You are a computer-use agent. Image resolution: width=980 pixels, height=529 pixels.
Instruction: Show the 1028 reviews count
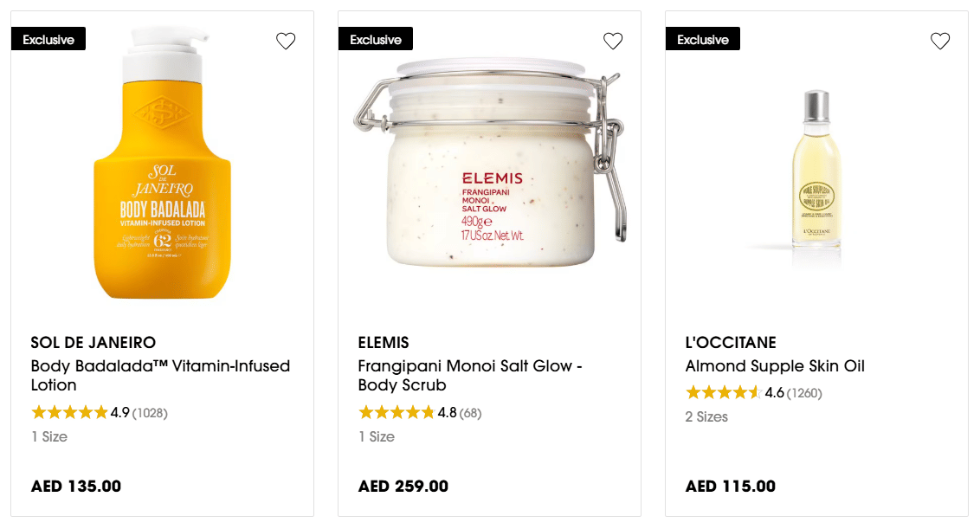point(150,413)
